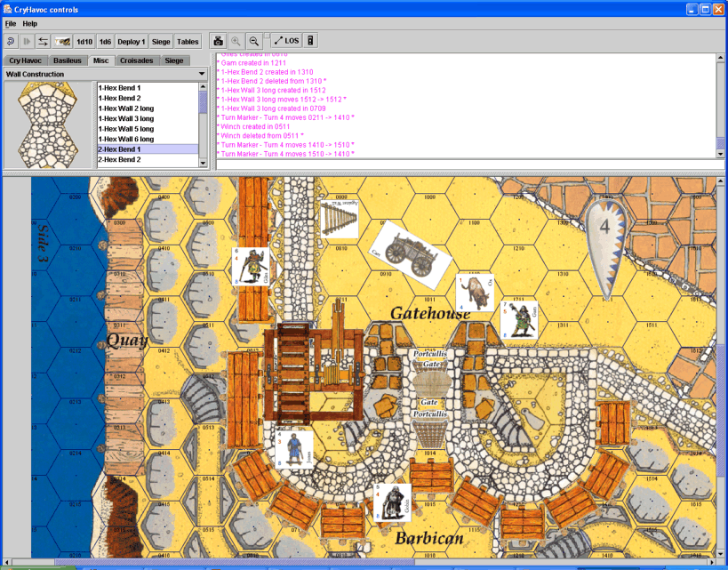
Task: Open the Tables button
Action: click(188, 41)
